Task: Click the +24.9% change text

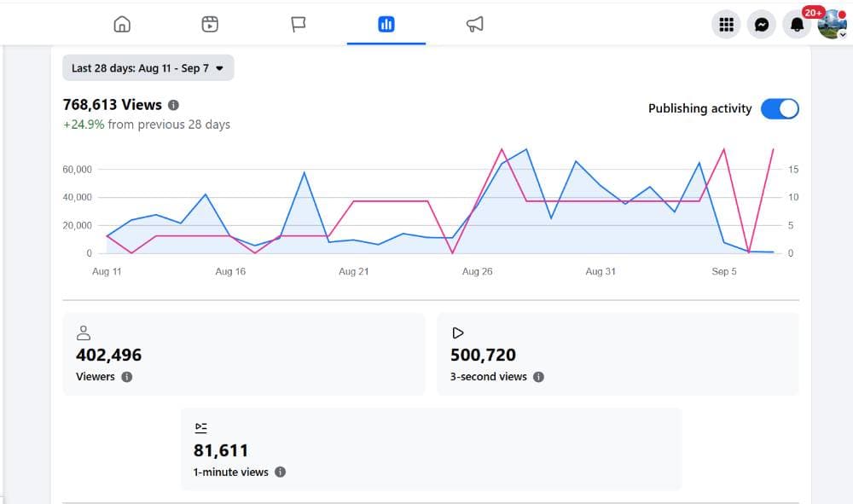Action: 84,125
